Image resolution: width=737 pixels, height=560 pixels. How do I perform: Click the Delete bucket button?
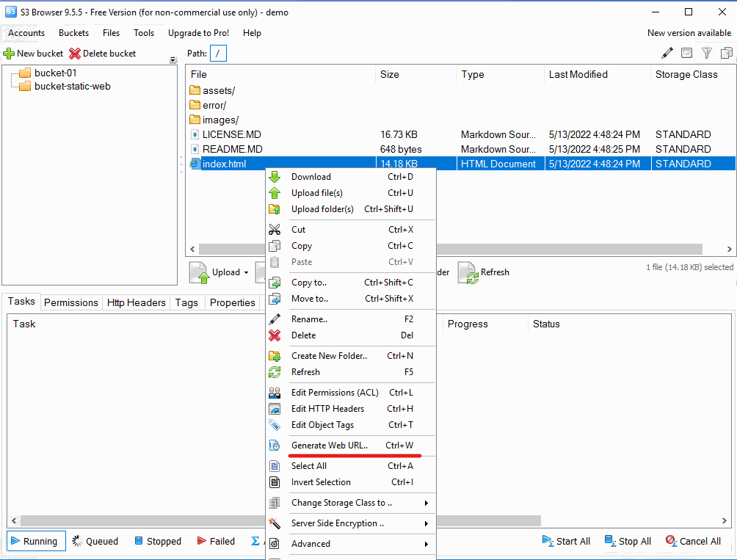(x=102, y=54)
